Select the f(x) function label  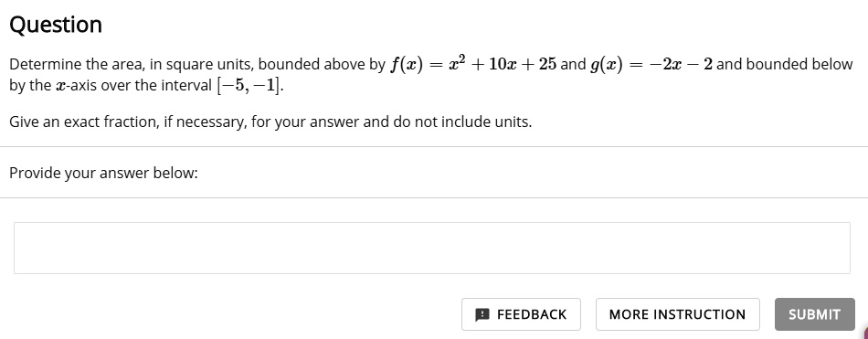406,65
